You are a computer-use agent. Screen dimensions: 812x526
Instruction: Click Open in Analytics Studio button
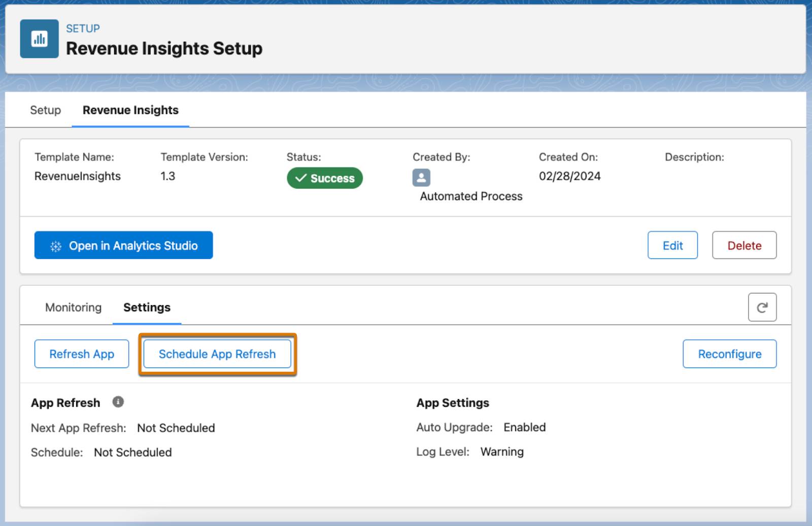pos(123,245)
